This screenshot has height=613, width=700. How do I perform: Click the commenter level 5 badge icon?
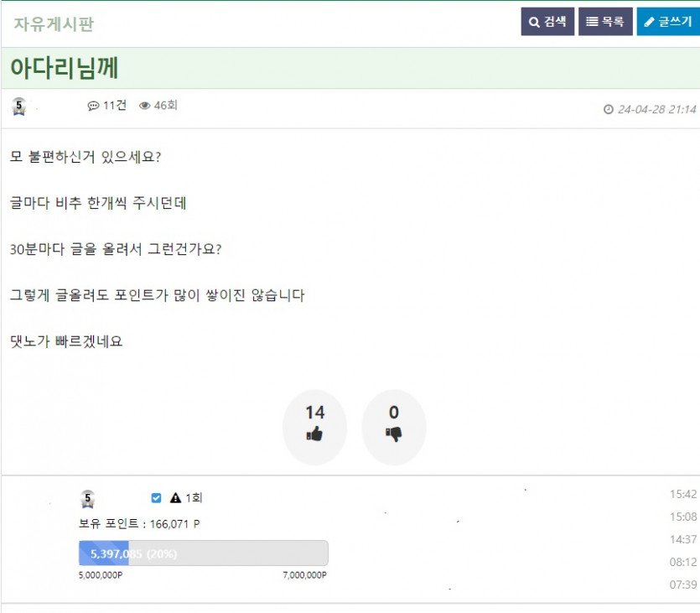click(x=87, y=499)
